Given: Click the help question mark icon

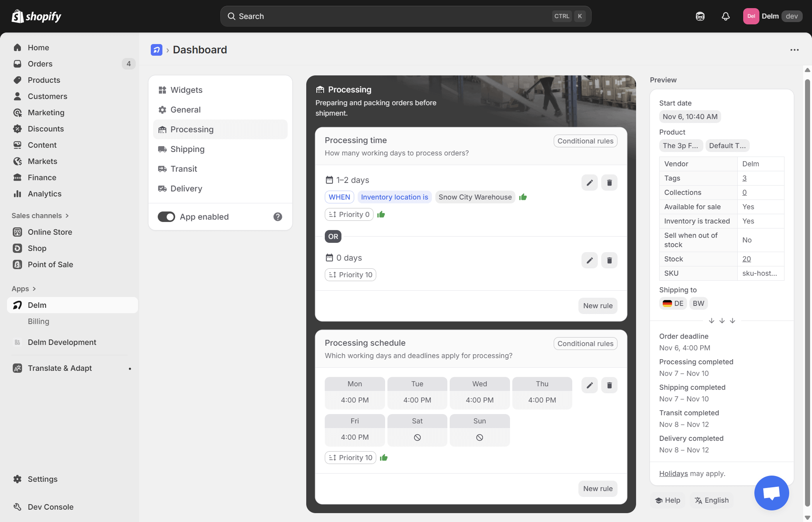Looking at the screenshot, I should click(278, 217).
